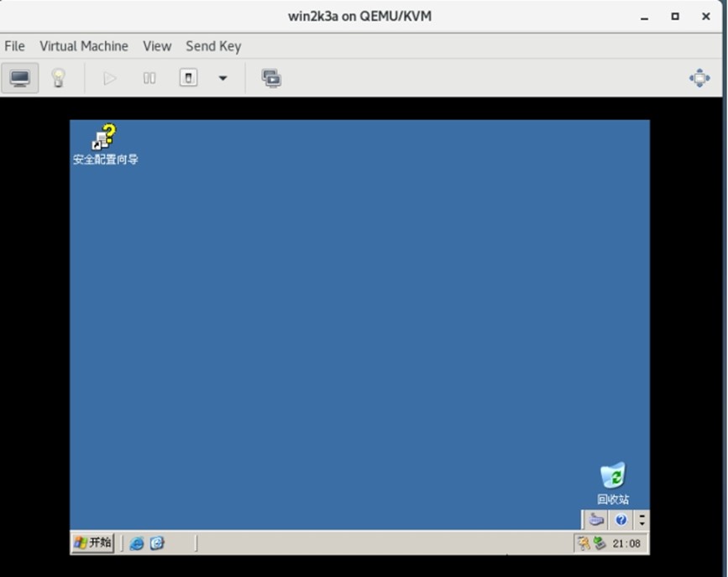Close the win2k3a QEMU/KVM window
Screen dimensions: 728x577
pyautogui.click(x=705, y=17)
